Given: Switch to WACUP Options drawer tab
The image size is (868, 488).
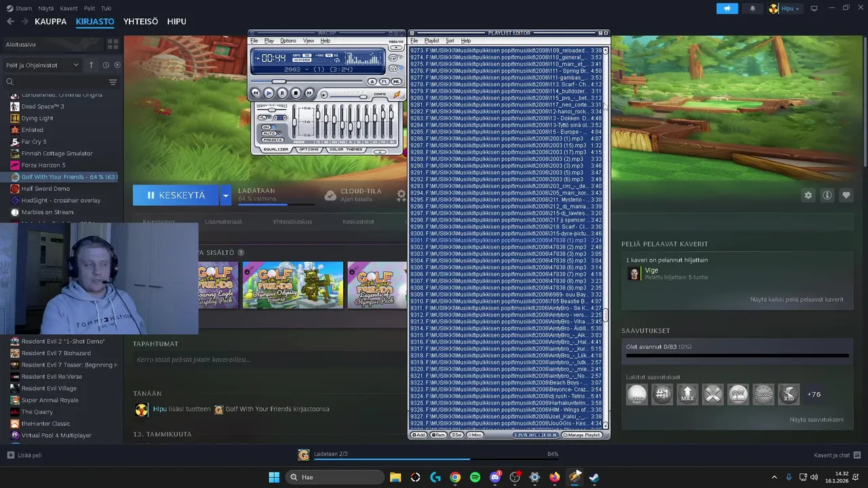Looking at the screenshot, I should [x=309, y=149].
